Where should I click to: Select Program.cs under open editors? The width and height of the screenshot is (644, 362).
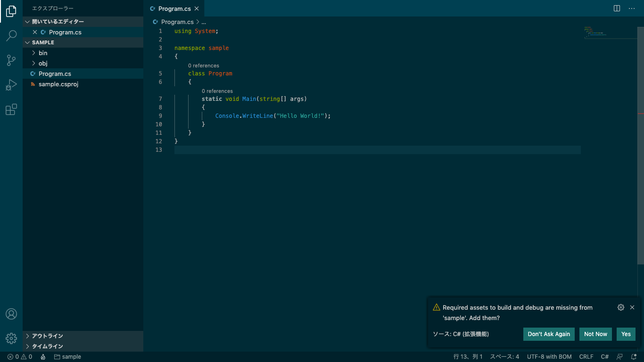pos(83,32)
